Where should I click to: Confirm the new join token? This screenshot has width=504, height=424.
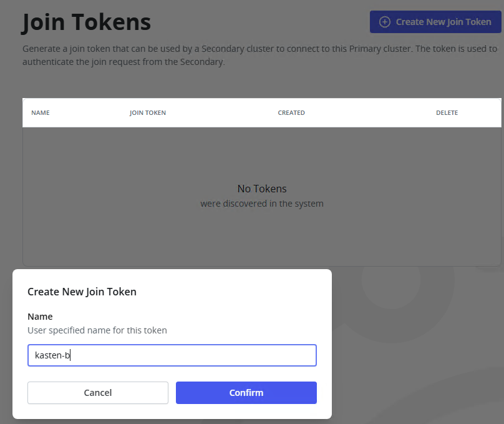246,393
